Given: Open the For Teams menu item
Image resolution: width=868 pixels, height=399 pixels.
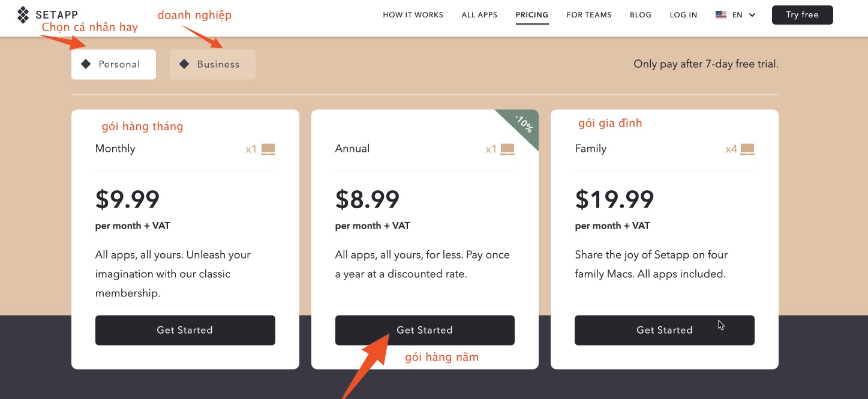Looking at the screenshot, I should 589,15.
